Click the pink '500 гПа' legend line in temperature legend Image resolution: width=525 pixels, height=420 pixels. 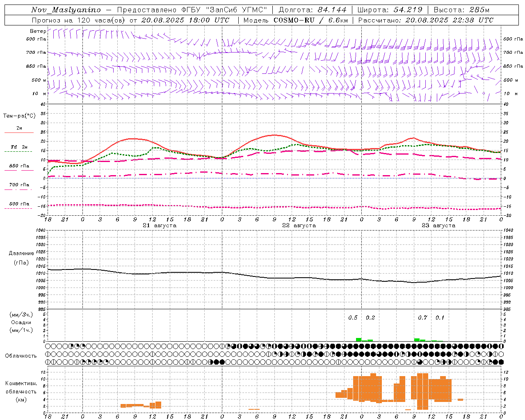coord(18,209)
